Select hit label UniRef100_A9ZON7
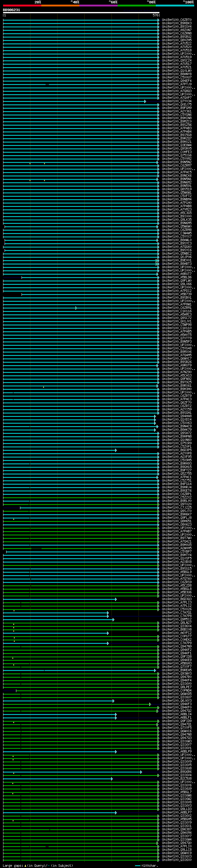The width and height of the screenshot is (197, 868). click(x=177, y=30)
